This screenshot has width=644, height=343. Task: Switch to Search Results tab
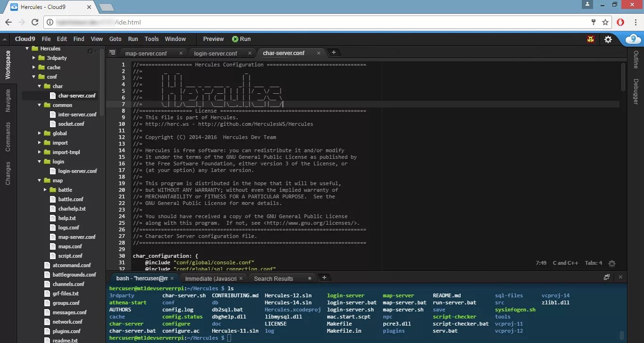click(x=273, y=278)
